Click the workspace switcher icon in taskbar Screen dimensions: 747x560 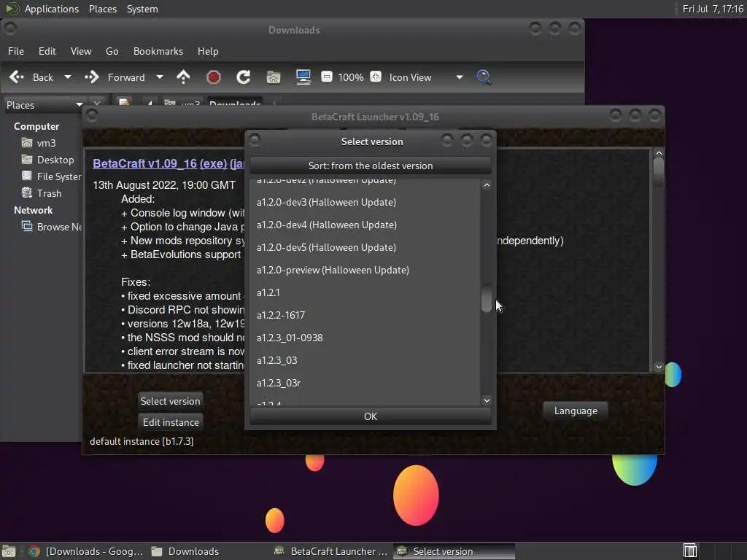tap(689, 551)
